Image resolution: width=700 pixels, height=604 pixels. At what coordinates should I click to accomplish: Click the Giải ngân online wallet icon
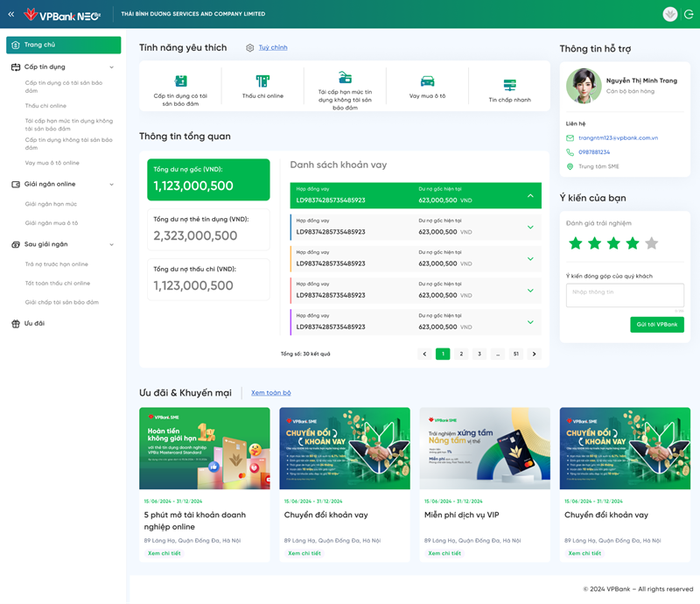(x=16, y=184)
